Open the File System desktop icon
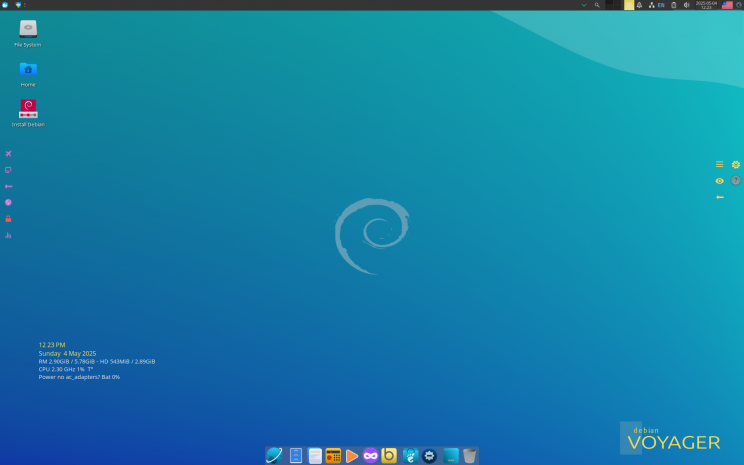The image size is (744, 465). point(28,33)
